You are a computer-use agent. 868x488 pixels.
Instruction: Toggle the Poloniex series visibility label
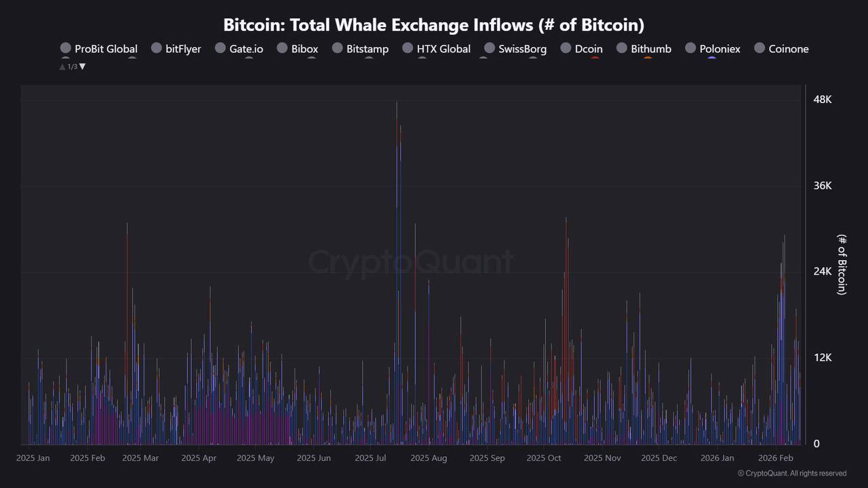pos(719,49)
